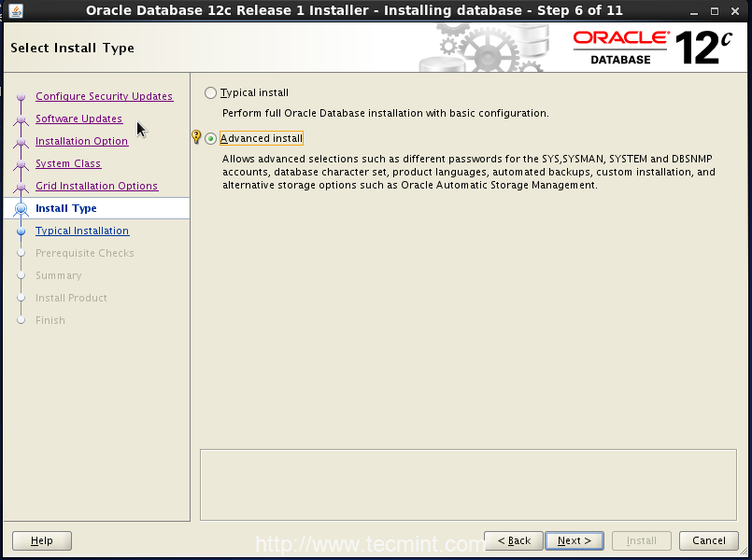Click the Cancel button

[708, 540]
